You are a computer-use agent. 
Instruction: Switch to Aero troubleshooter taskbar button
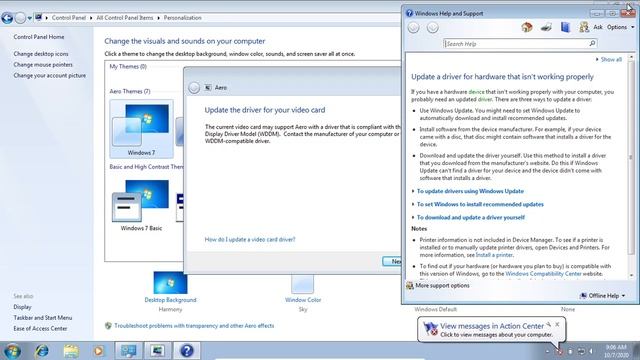158,351
